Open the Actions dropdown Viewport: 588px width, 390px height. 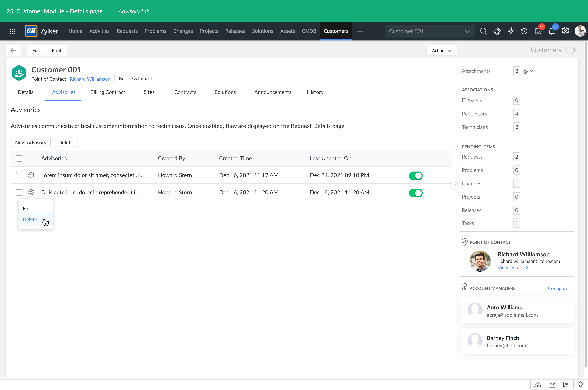(x=442, y=51)
